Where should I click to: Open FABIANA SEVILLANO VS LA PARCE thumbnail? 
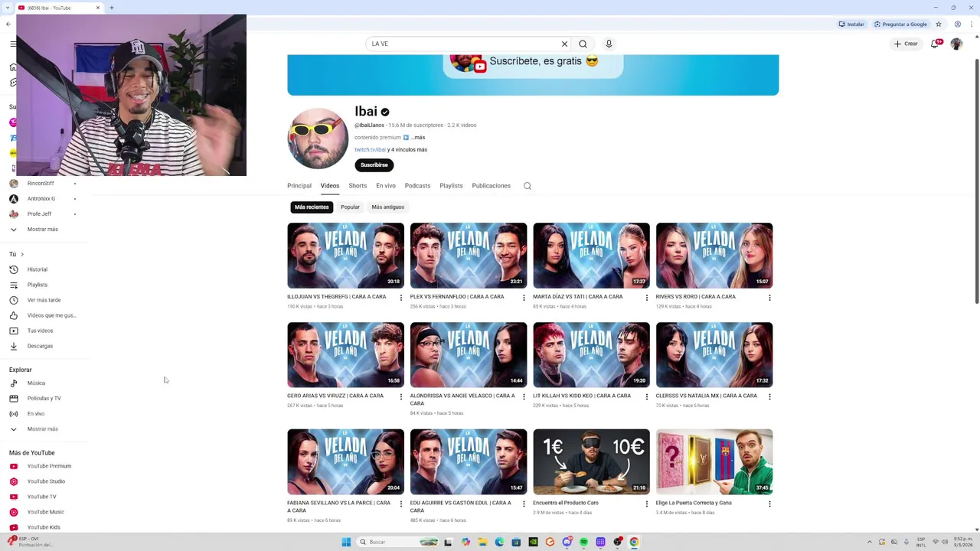tap(345, 462)
